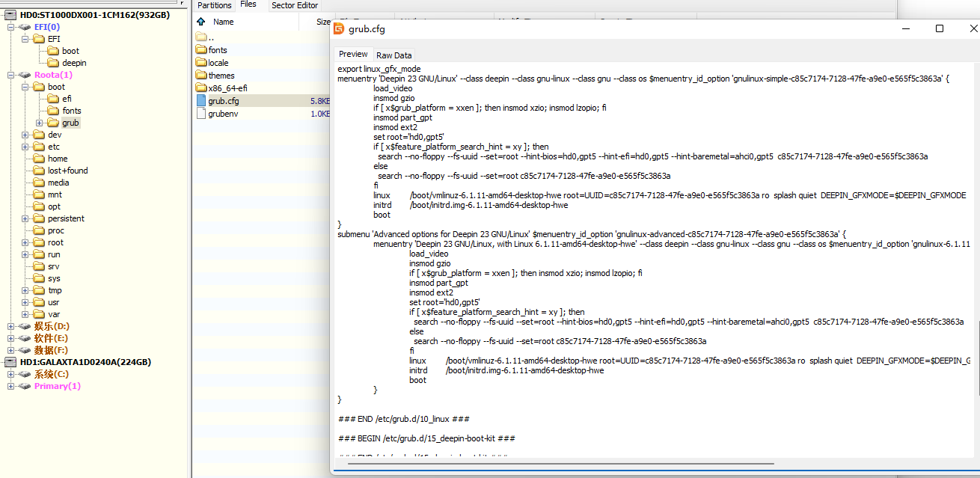Select the sys folder in the tree
Viewport: 980px width, 478px height.
[x=54, y=278]
